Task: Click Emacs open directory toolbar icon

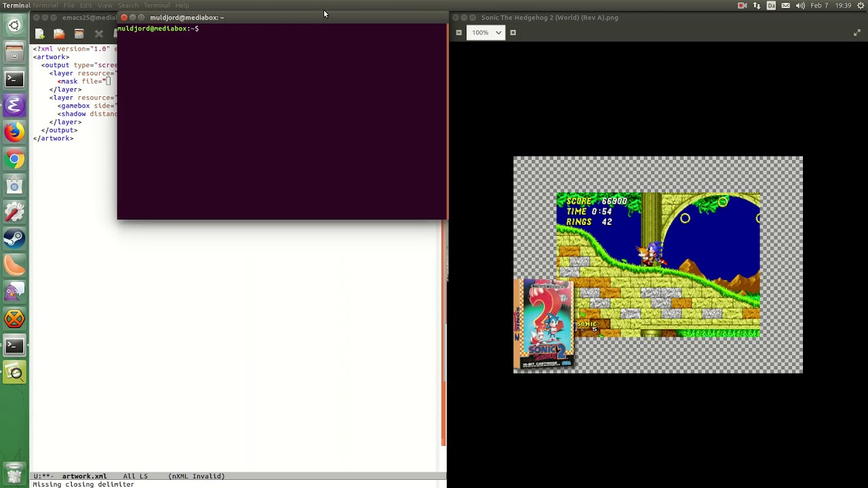Action: (x=79, y=33)
